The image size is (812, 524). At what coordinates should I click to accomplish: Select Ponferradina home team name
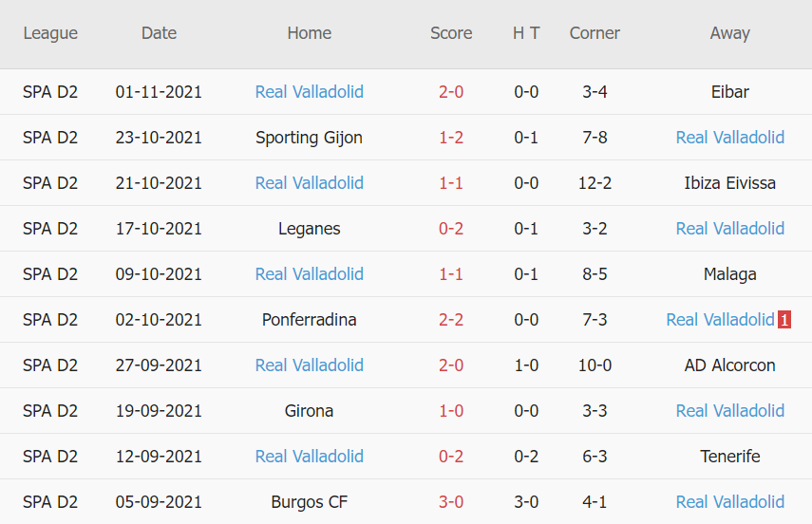310,320
